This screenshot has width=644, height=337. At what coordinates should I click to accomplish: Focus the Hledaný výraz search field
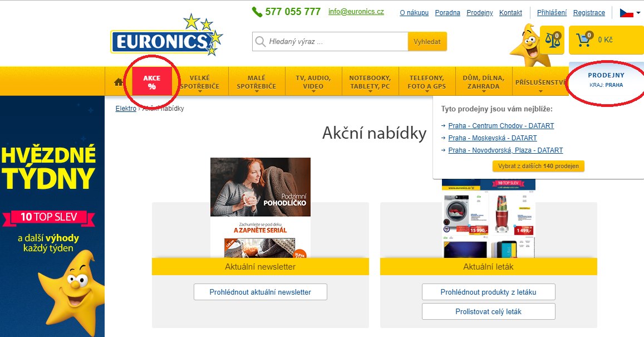(330, 42)
